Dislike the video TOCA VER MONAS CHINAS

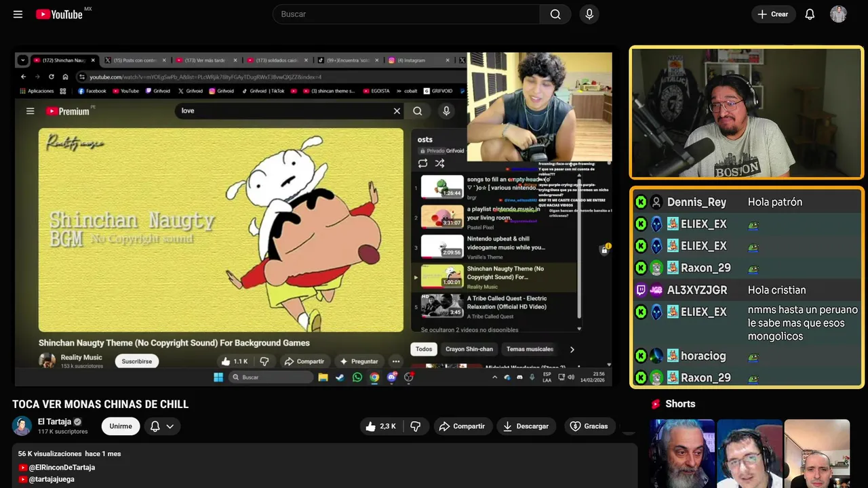click(x=416, y=426)
